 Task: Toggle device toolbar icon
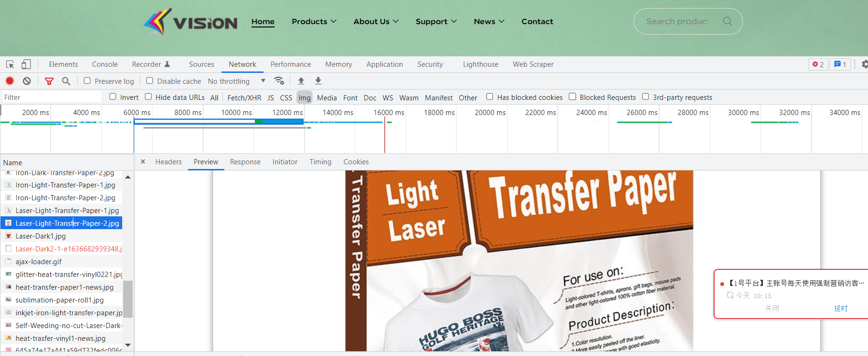click(x=26, y=64)
